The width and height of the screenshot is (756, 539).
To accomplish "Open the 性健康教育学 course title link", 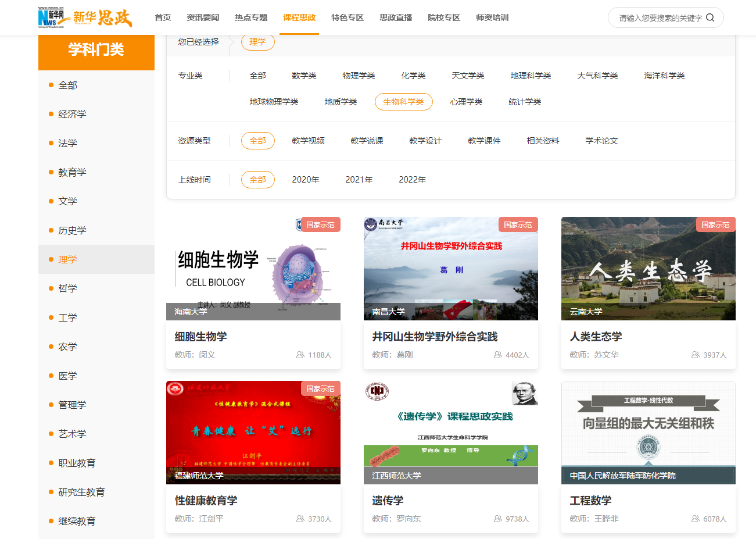I will (x=206, y=501).
